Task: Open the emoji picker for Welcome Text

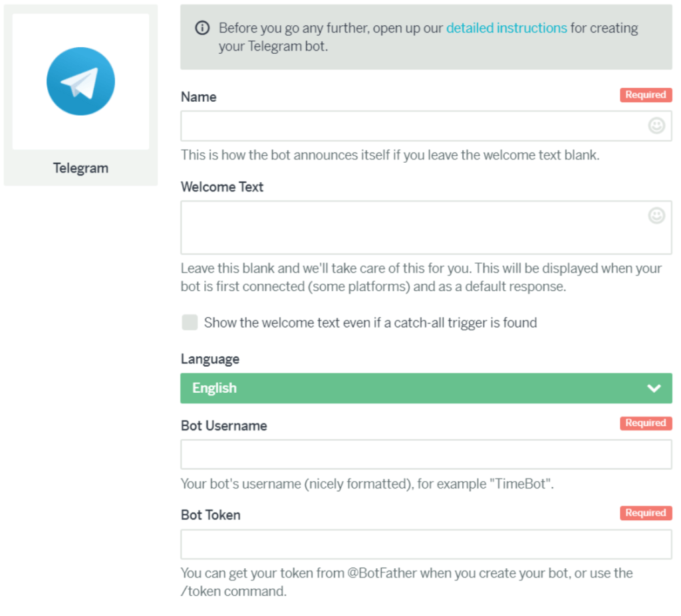Action: (657, 215)
